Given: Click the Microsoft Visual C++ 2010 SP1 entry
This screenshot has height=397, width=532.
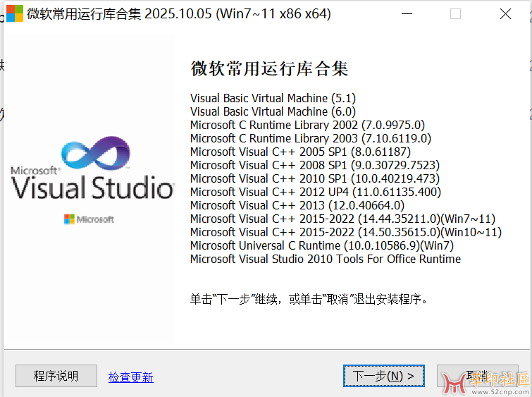Looking at the screenshot, I should tap(314, 178).
